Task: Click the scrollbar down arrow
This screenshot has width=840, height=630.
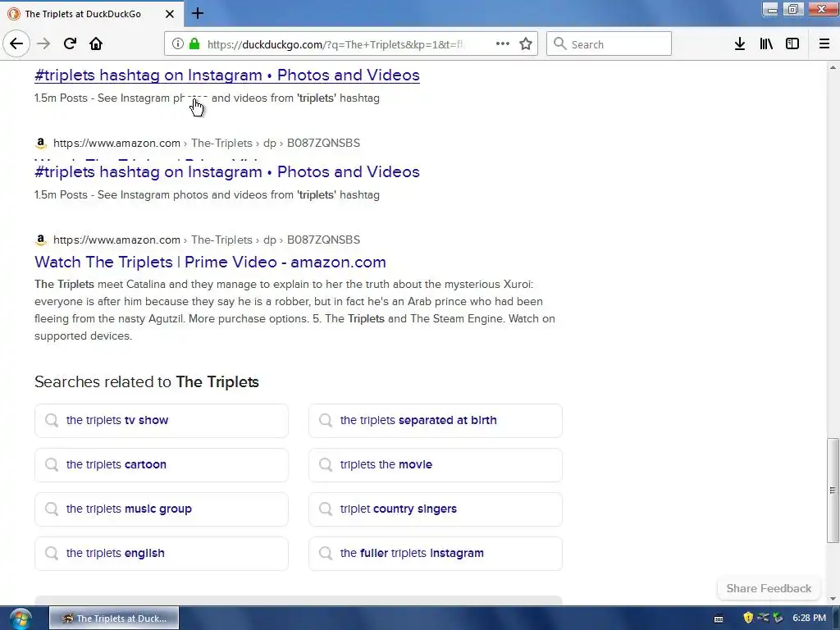Action: (x=833, y=599)
